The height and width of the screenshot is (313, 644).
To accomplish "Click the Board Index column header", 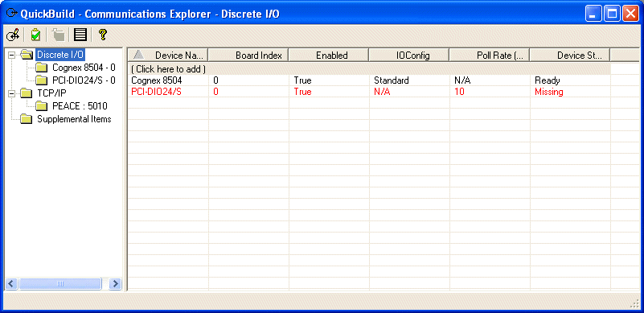I will (x=248, y=55).
